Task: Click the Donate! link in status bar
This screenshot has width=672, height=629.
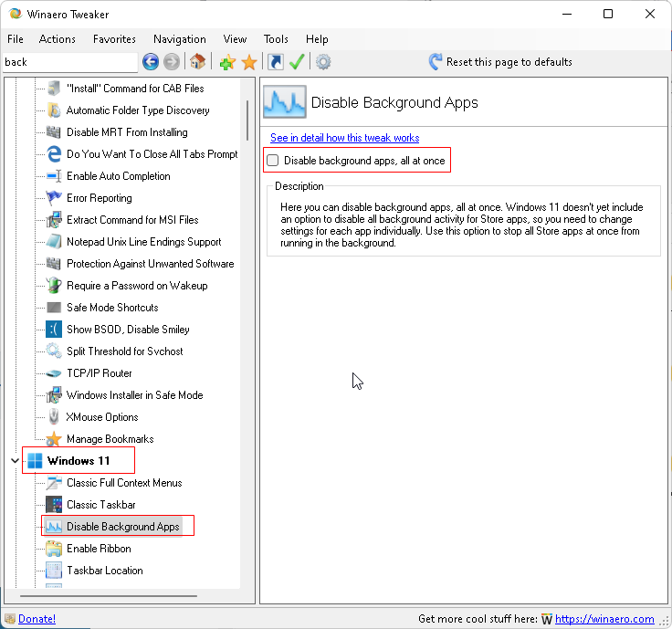Action: pos(37,619)
